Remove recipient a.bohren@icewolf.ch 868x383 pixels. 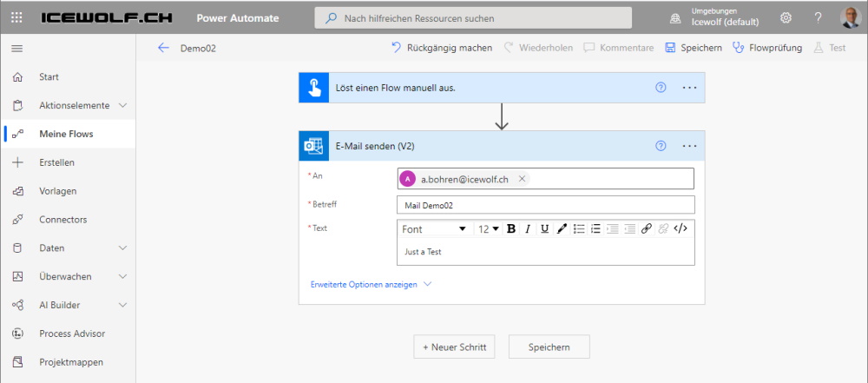click(x=522, y=179)
